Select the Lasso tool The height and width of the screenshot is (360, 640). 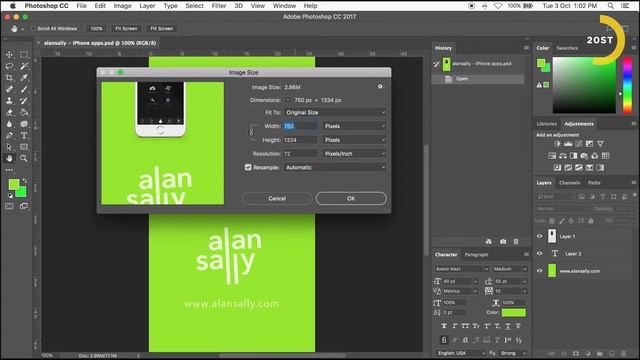point(9,66)
